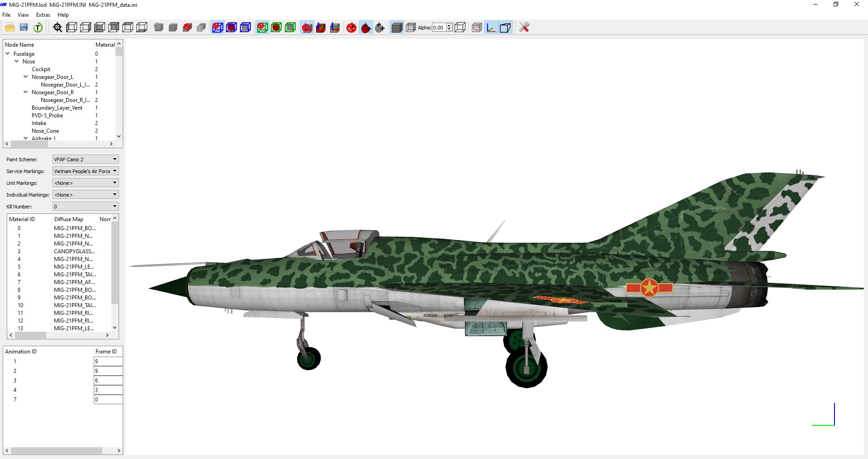Click the Material ID column header
868x459 pixels.
click(30, 219)
